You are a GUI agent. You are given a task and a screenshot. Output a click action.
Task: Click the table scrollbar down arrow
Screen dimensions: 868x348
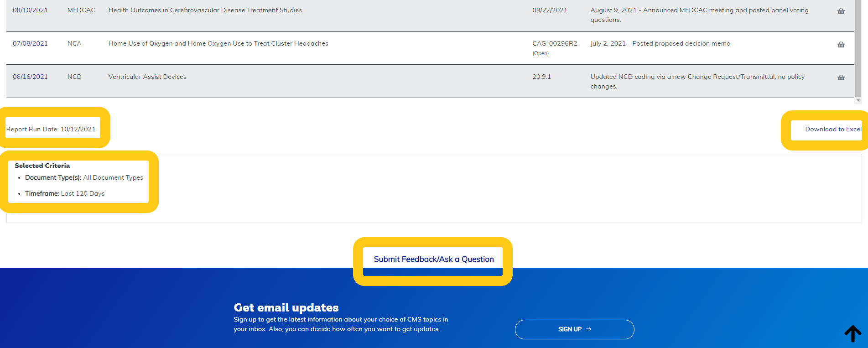[x=858, y=100]
